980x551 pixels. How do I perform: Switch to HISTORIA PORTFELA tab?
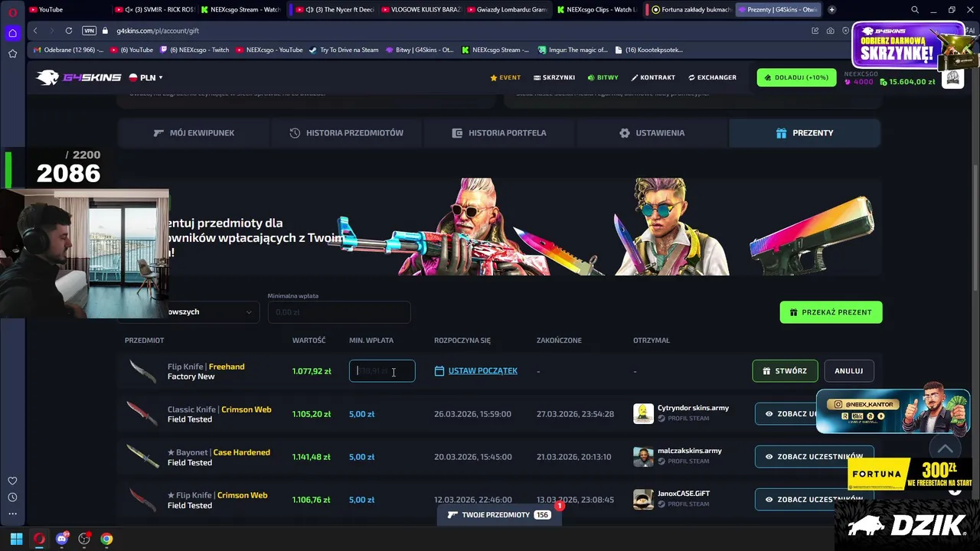499,133
